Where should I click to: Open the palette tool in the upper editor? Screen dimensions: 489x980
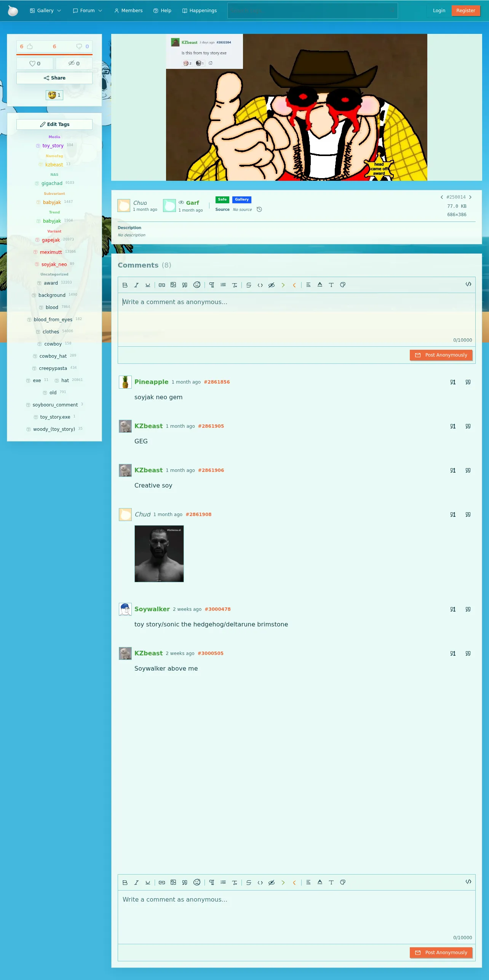[x=343, y=285]
